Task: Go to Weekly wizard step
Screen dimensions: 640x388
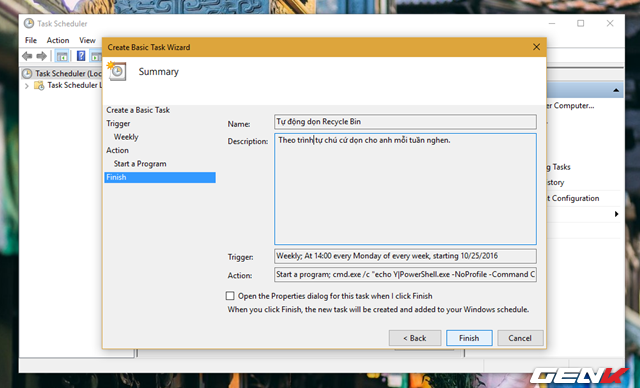Action: [x=126, y=137]
